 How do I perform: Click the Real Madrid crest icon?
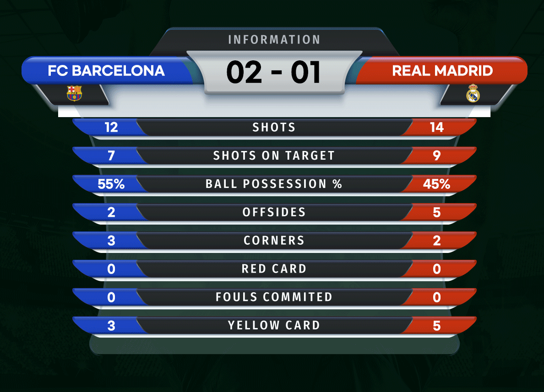[473, 93]
